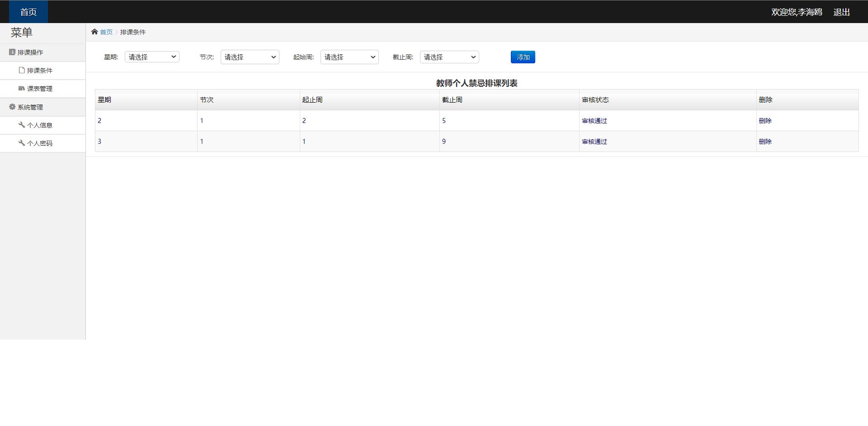Open the 星期 dropdown

[x=152, y=57]
